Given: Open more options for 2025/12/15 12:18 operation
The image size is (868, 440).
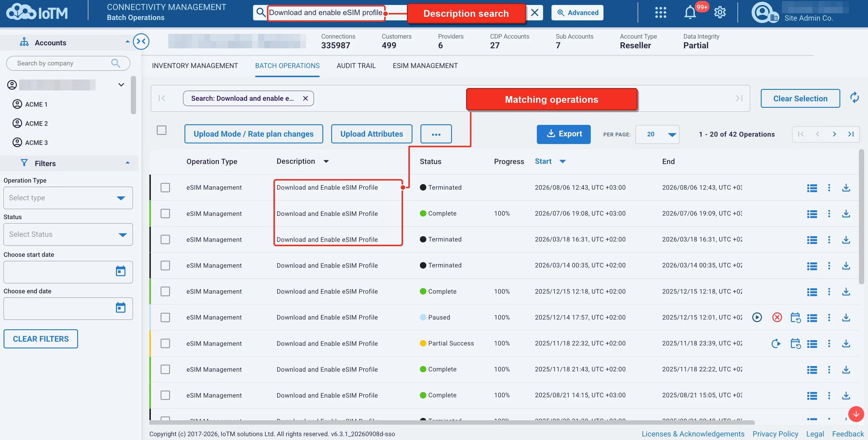Looking at the screenshot, I should [x=829, y=292].
